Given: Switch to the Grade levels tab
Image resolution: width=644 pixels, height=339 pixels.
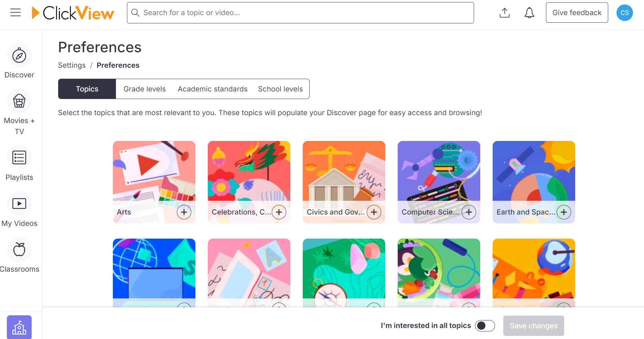Looking at the screenshot, I should click(144, 89).
